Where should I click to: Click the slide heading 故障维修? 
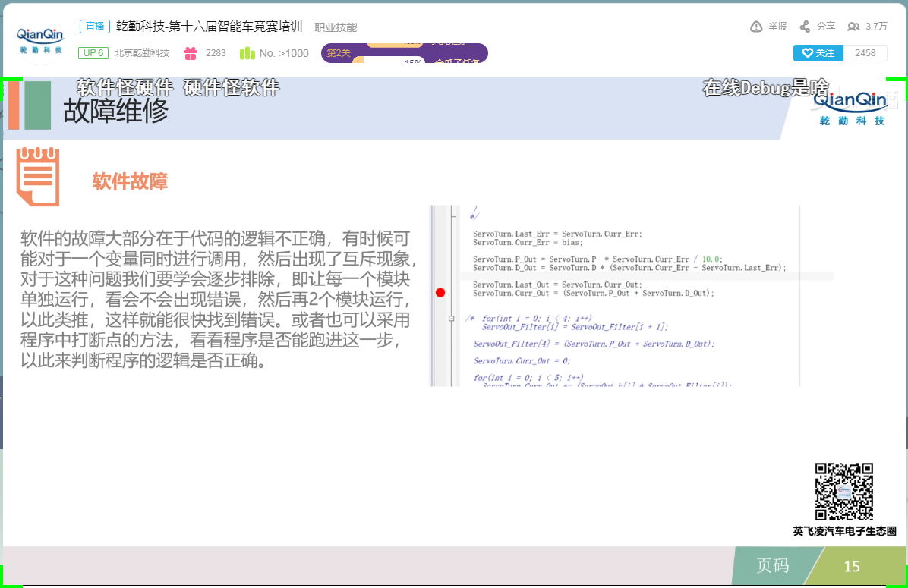point(116,111)
